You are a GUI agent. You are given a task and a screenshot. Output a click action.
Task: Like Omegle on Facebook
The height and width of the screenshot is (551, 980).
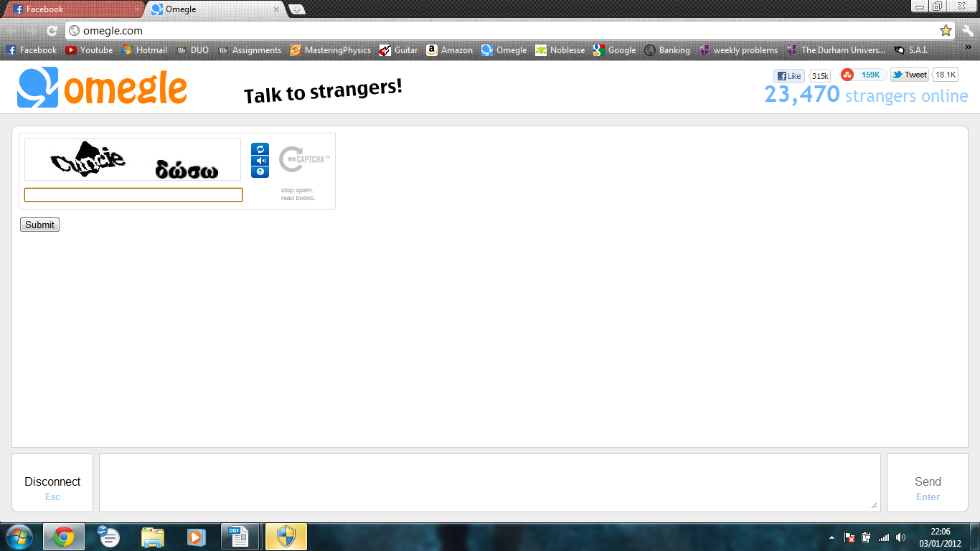tap(789, 76)
